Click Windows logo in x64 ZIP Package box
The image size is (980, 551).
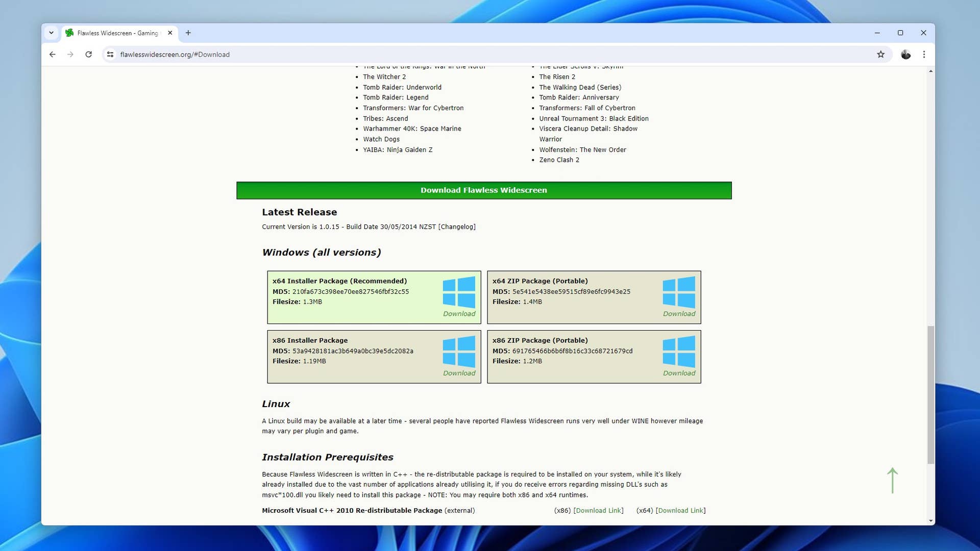pos(679,292)
